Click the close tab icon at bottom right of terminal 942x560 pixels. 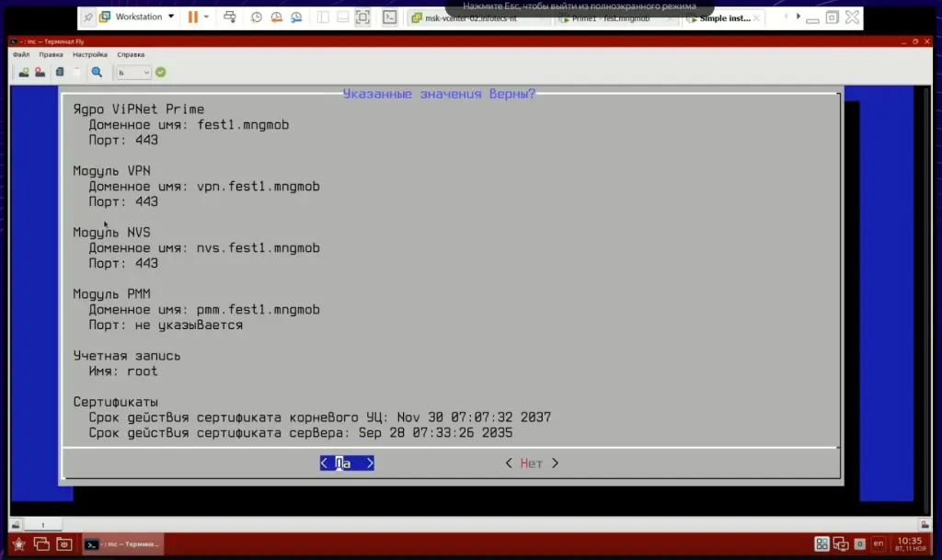[925, 524]
